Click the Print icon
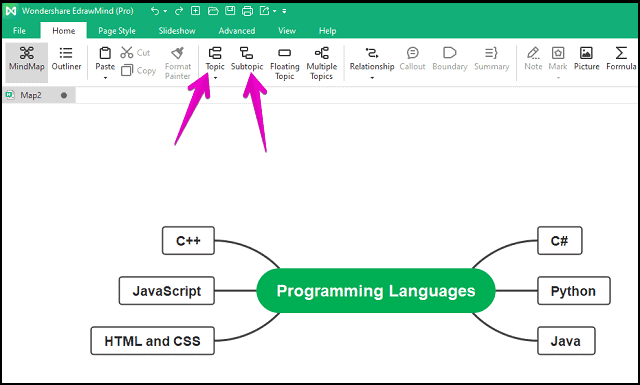The image size is (640, 385). (247, 11)
